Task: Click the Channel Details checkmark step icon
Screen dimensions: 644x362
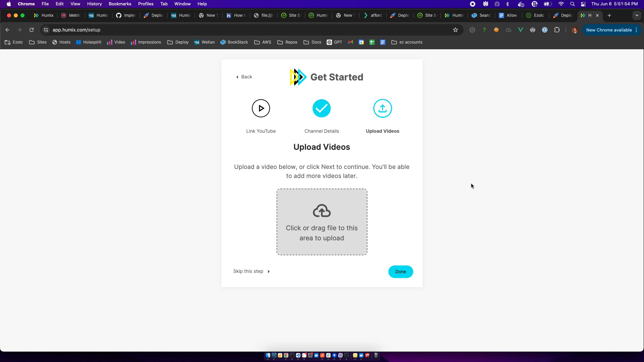Action: [321, 108]
